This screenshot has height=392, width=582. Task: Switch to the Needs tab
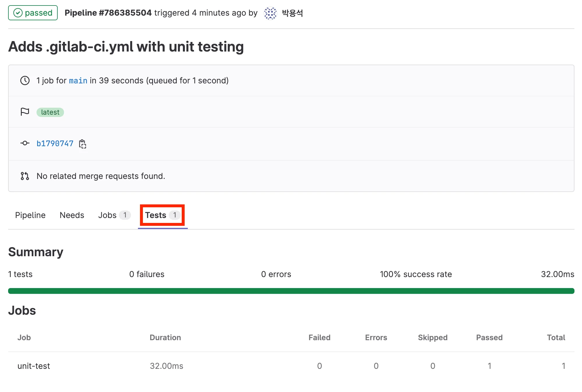pyautogui.click(x=72, y=215)
